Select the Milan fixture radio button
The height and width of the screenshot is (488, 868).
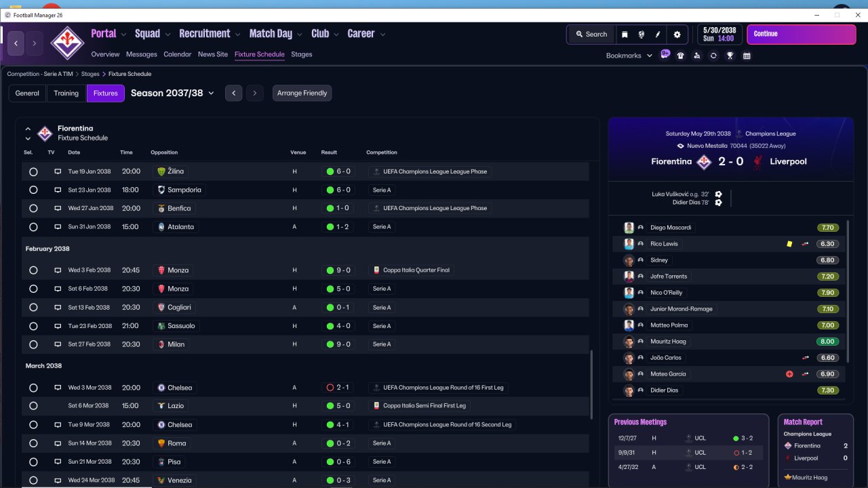(33, 344)
